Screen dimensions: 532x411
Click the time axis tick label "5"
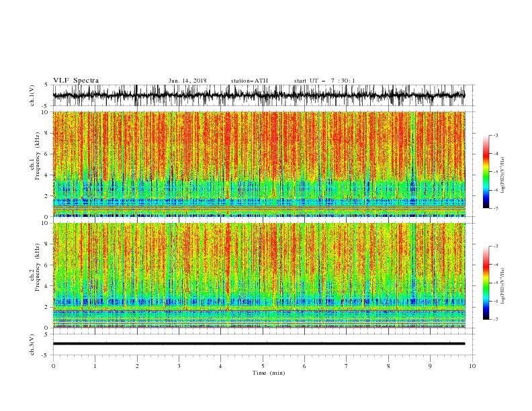pyautogui.click(x=263, y=366)
